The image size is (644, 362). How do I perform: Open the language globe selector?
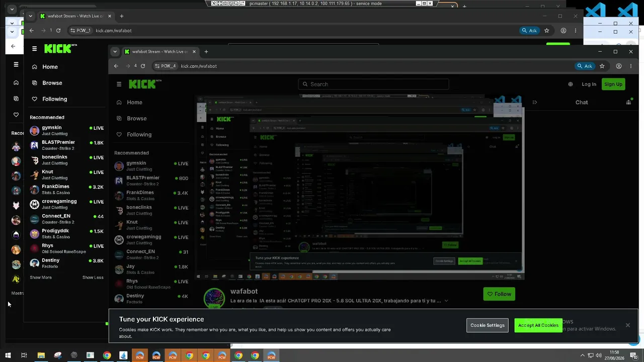[570, 84]
